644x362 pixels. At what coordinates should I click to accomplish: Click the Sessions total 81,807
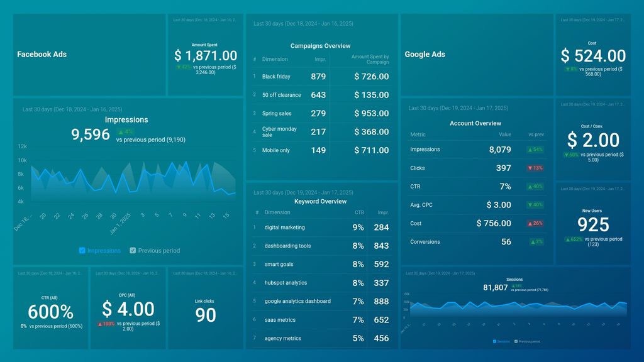click(496, 287)
